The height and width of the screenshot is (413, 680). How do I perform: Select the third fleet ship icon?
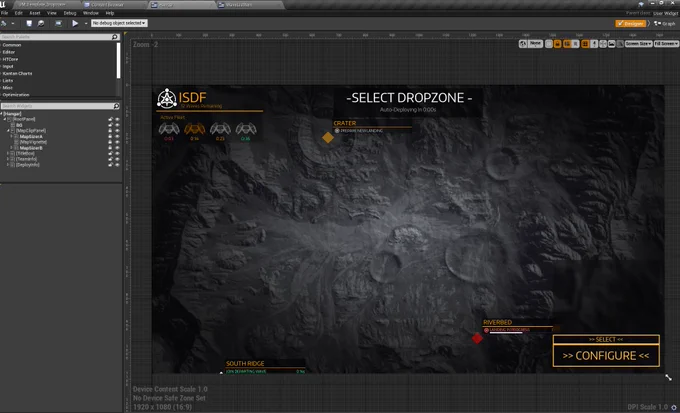(220, 129)
